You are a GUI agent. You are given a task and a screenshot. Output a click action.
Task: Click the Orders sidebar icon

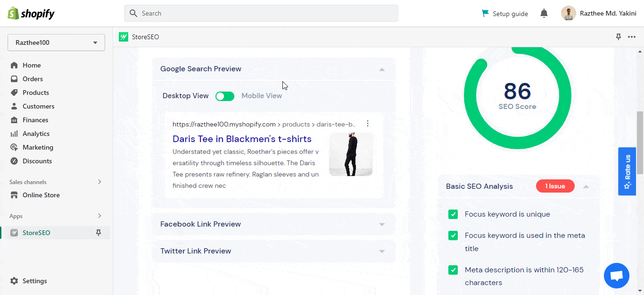14,79
